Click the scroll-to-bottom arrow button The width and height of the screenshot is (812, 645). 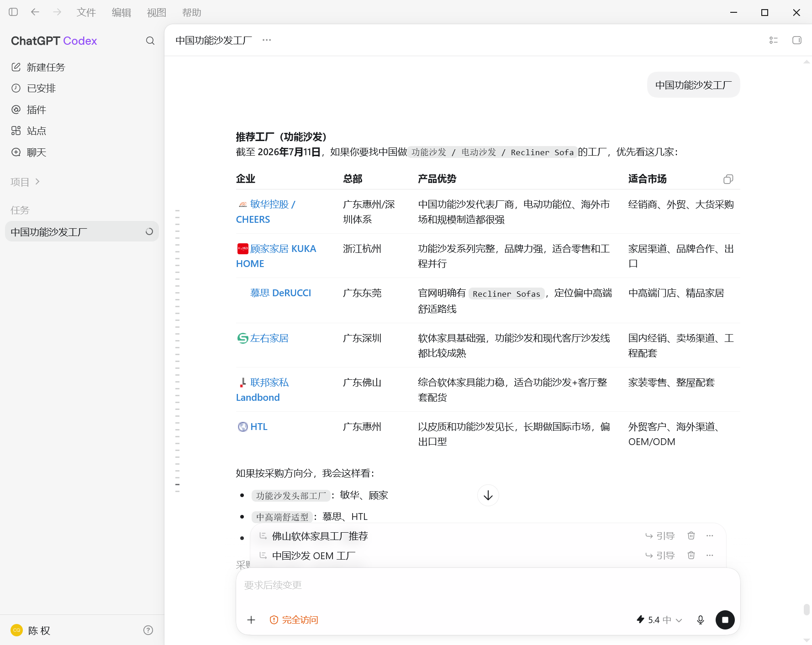488,495
